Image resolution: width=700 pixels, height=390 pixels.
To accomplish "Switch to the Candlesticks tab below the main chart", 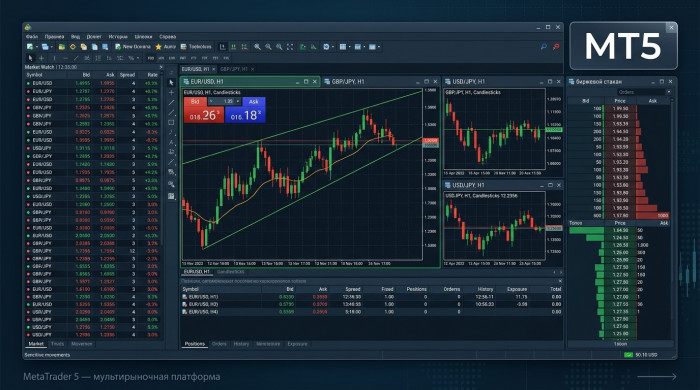I will [x=230, y=272].
